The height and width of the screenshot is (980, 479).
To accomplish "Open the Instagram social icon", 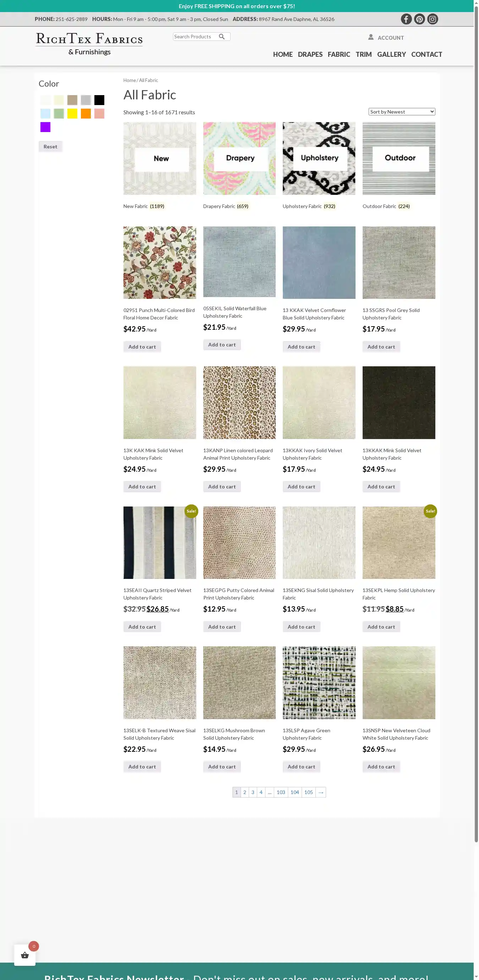I will click(x=433, y=19).
